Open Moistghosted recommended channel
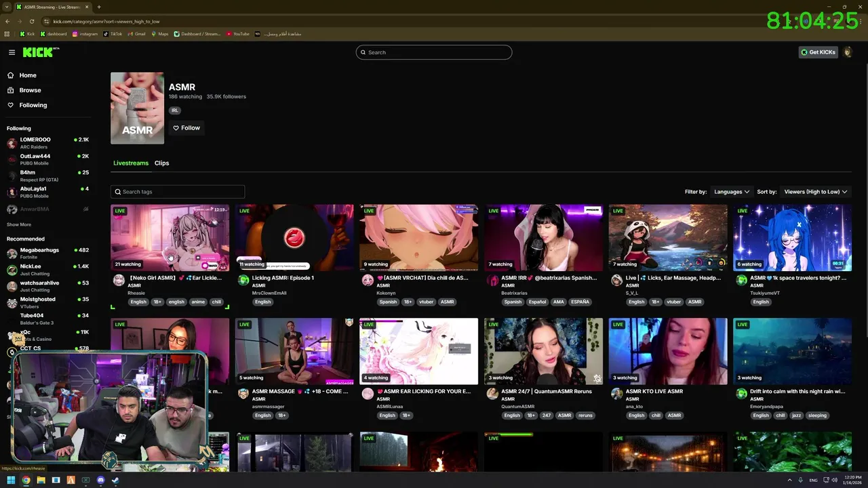 (x=47, y=302)
